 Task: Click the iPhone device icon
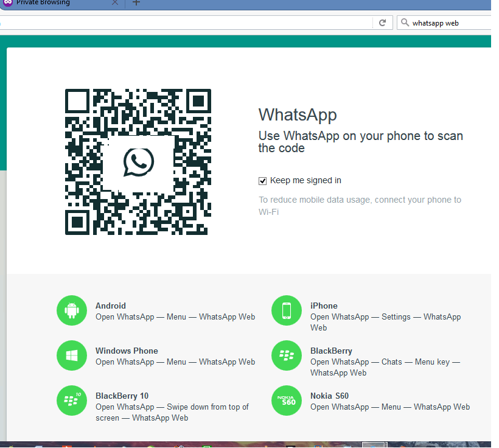point(287,310)
